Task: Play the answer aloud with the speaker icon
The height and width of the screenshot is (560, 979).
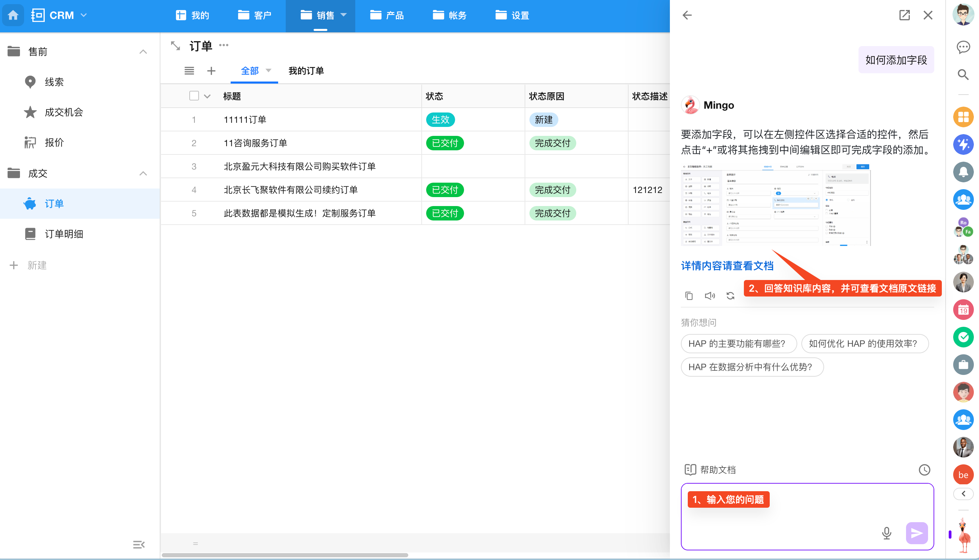Action: (x=709, y=295)
